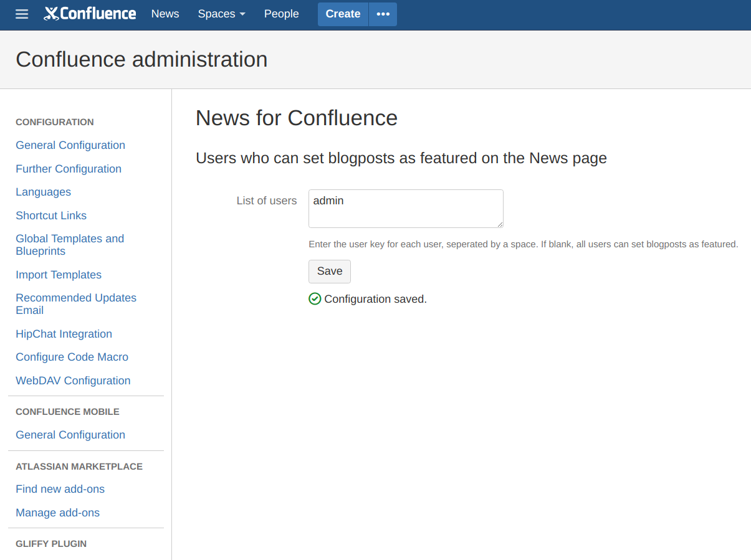The height and width of the screenshot is (560, 751).
Task: Click the GLIFFY PLUGIN section header
Action: pyautogui.click(x=51, y=544)
